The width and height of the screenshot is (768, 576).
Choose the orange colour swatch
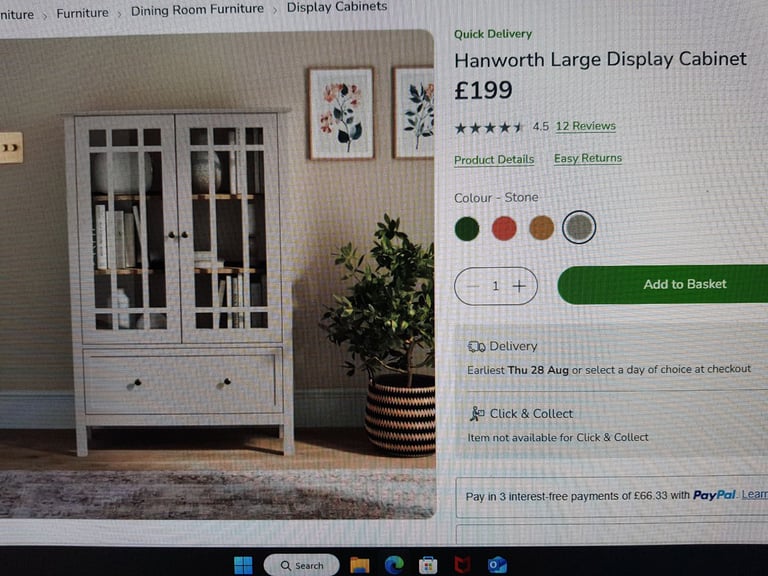541,228
